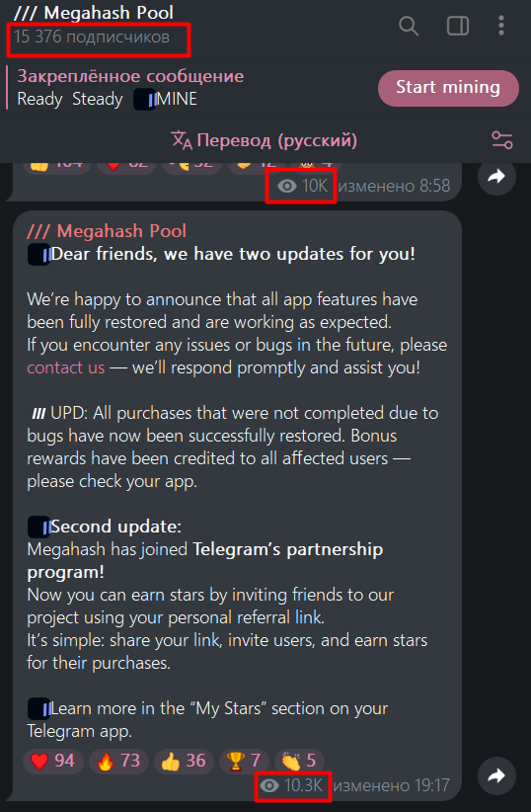
Task: Click the Start mining button
Action: pos(448,88)
